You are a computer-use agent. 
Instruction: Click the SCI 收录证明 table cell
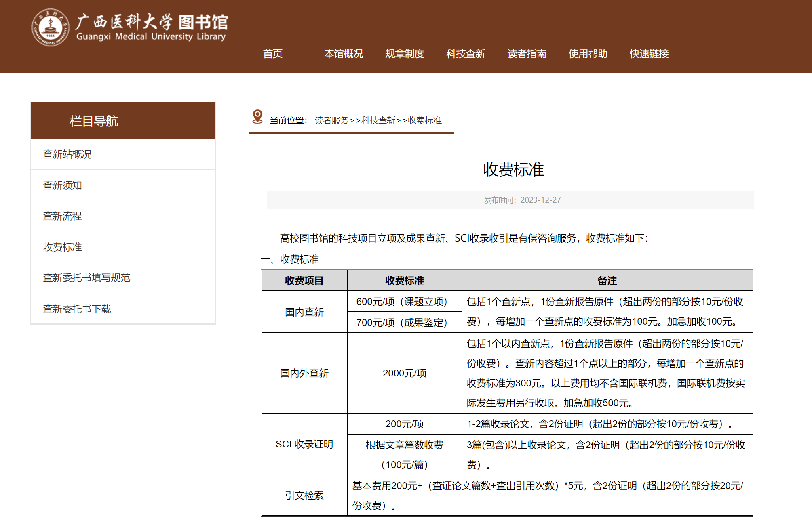tap(304, 444)
